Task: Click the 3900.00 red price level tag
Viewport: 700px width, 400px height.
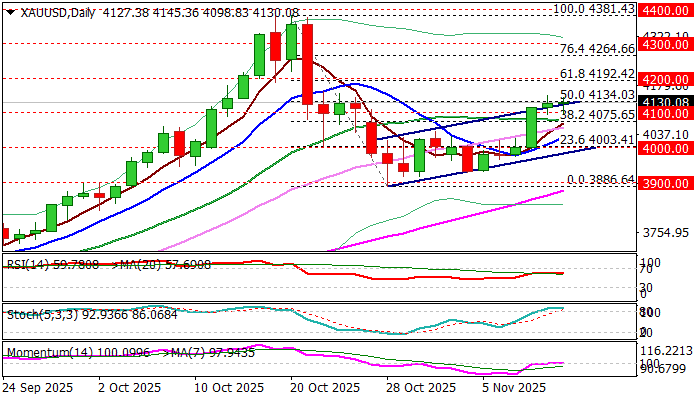Action: [x=668, y=184]
